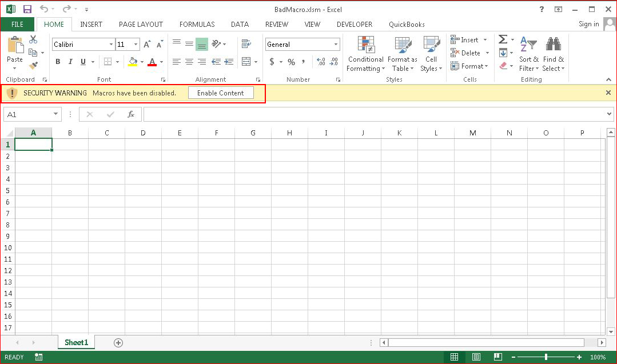Toggle Wrap Text

pyautogui.click(x=246, y=43)
